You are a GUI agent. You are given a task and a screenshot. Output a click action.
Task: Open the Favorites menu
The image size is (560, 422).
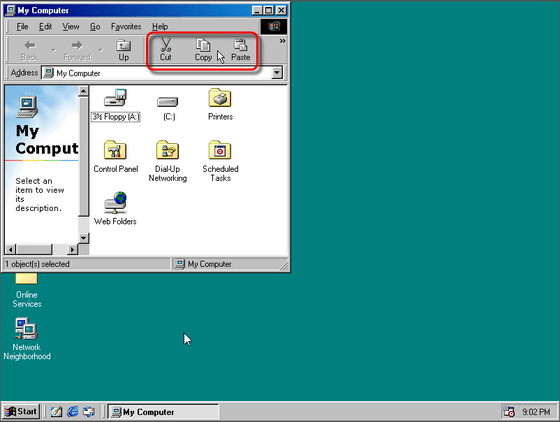coord(126,27)
